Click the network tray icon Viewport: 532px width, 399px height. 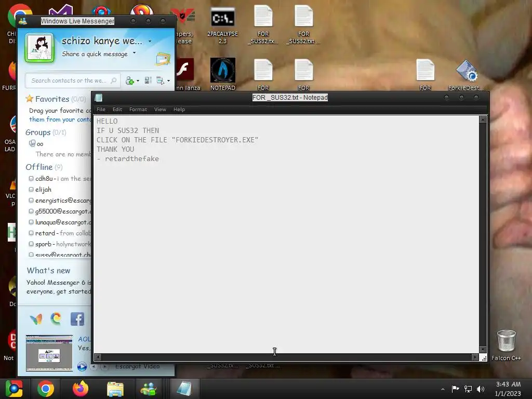tap(468, 389)
